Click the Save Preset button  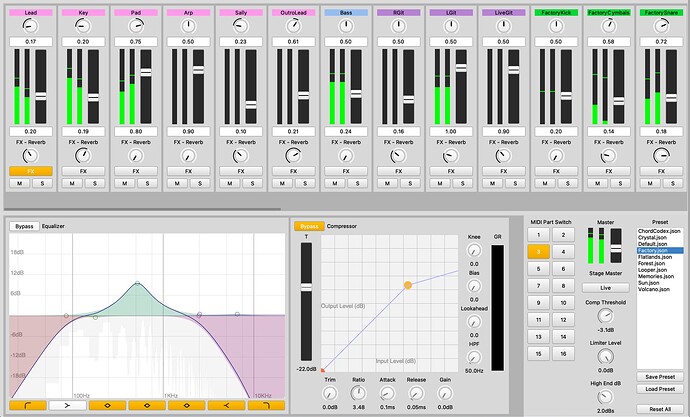point(660,377)
